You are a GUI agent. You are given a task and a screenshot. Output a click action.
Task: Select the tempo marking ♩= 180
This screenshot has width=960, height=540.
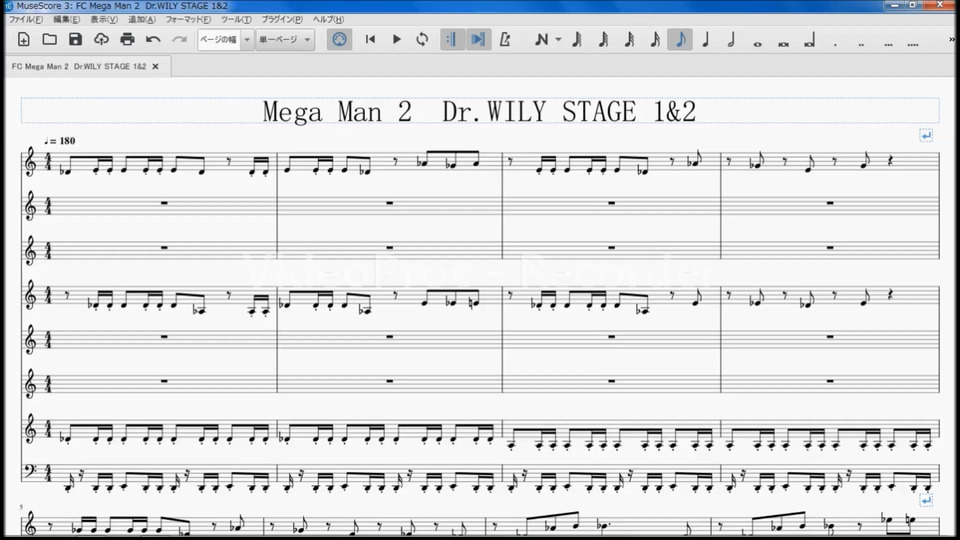59,141
